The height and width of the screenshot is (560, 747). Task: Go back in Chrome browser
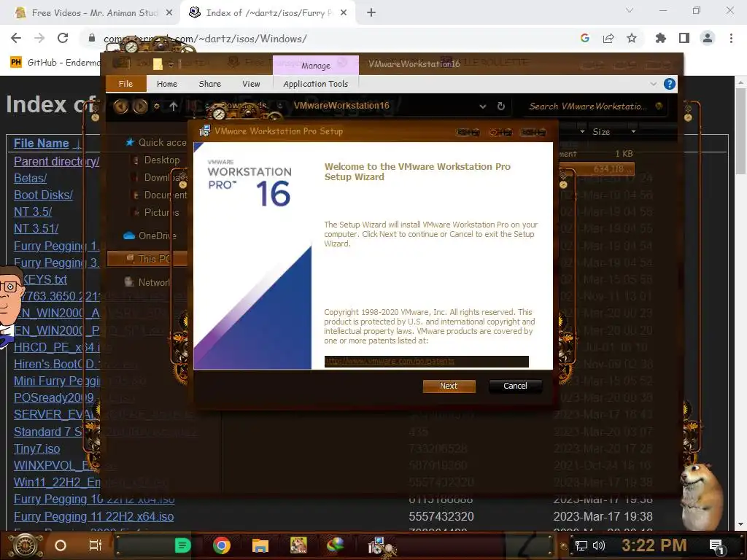(16, 38)
